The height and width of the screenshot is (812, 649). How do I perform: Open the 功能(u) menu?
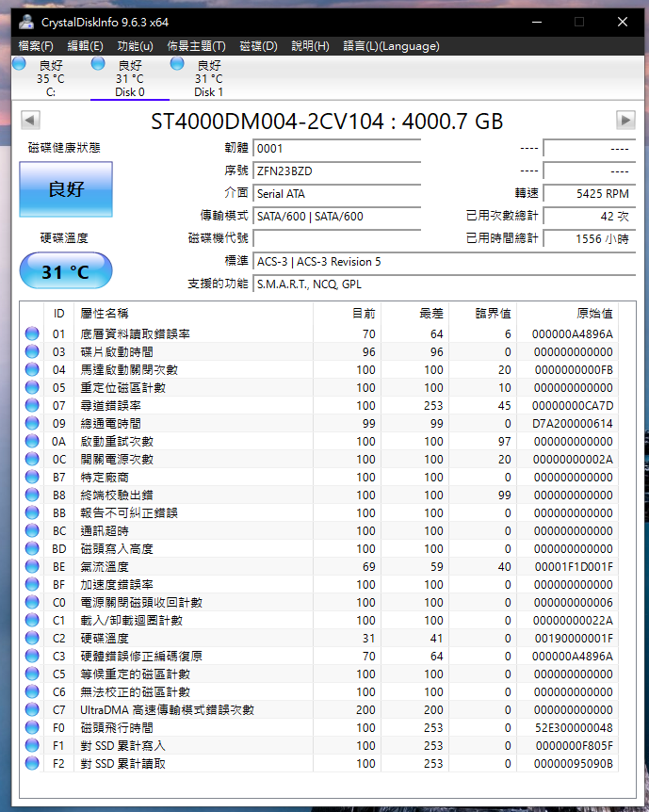(x=135, y=46)
